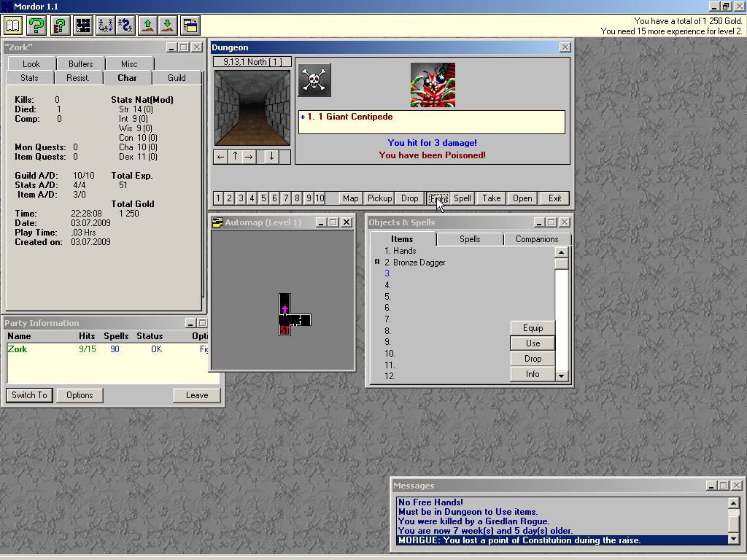Viewport: 747px width, 560px height.
Task: Open the book icon in the main toolbar
Action: (13, 26)
